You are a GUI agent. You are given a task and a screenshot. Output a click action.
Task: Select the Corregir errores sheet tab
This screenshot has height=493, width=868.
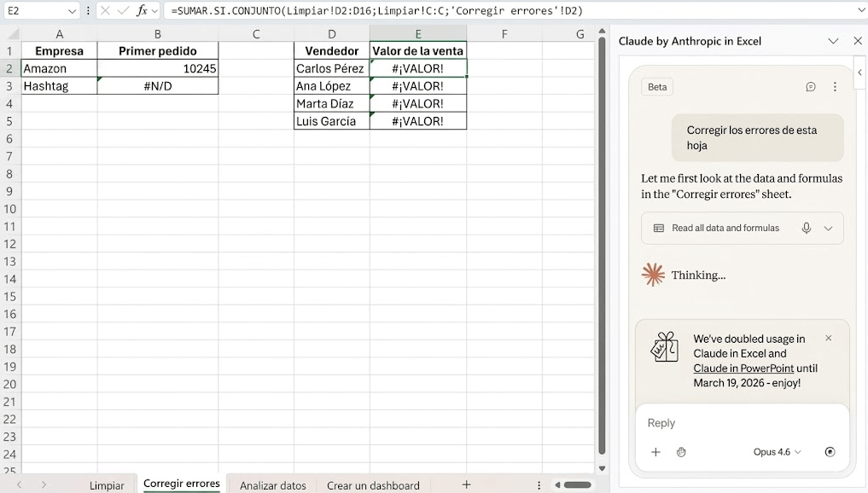182,484
